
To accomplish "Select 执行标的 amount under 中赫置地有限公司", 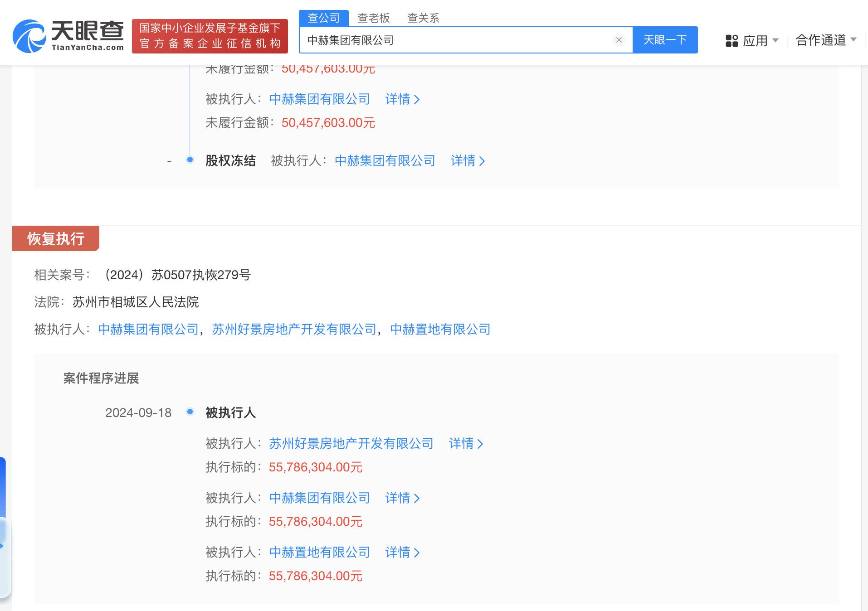I will (316, 576).
